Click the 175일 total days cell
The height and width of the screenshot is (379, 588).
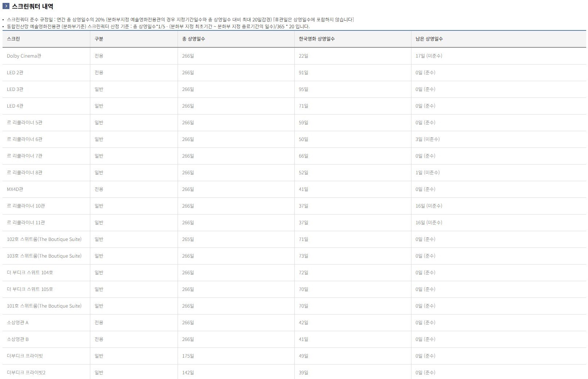(236, 356)
